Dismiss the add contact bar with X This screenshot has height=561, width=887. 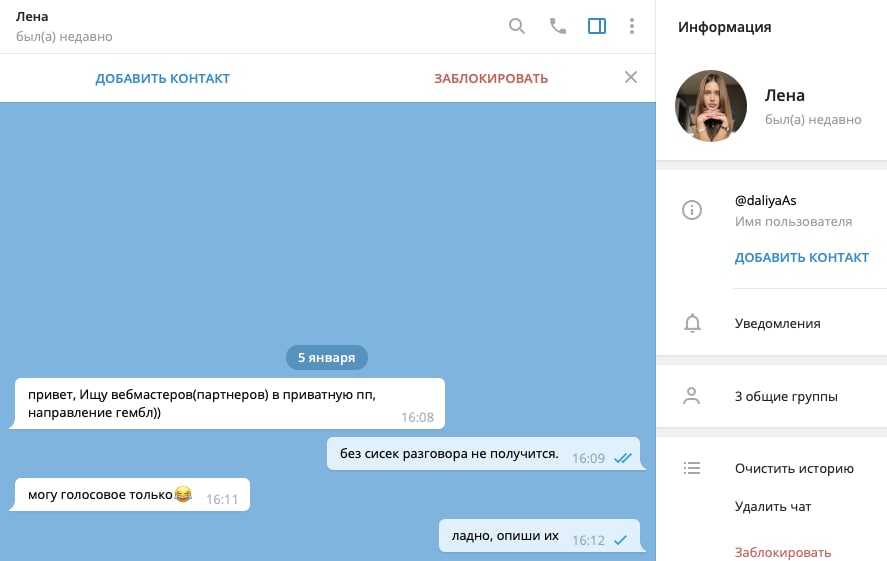(631, 77)
